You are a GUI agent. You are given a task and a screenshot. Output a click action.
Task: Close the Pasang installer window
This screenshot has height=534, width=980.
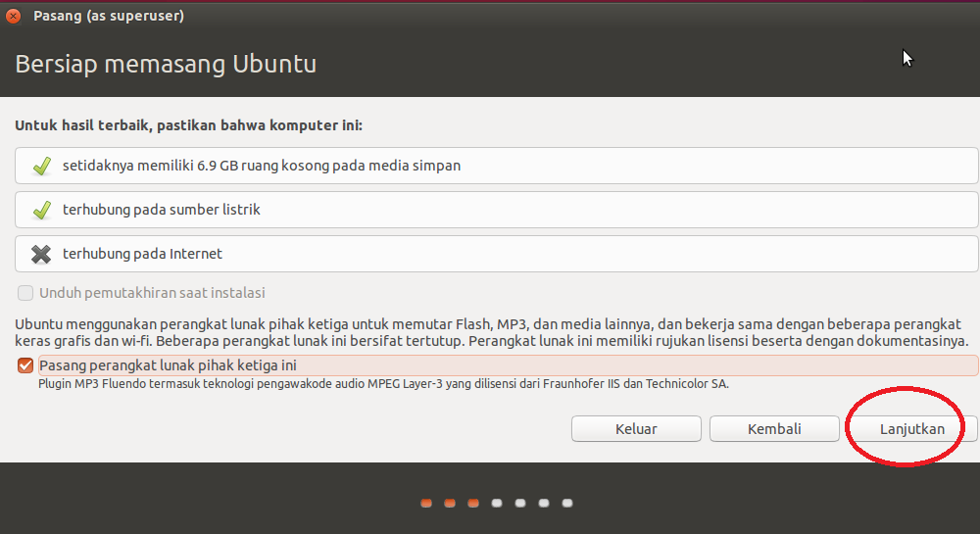[13, 17]
